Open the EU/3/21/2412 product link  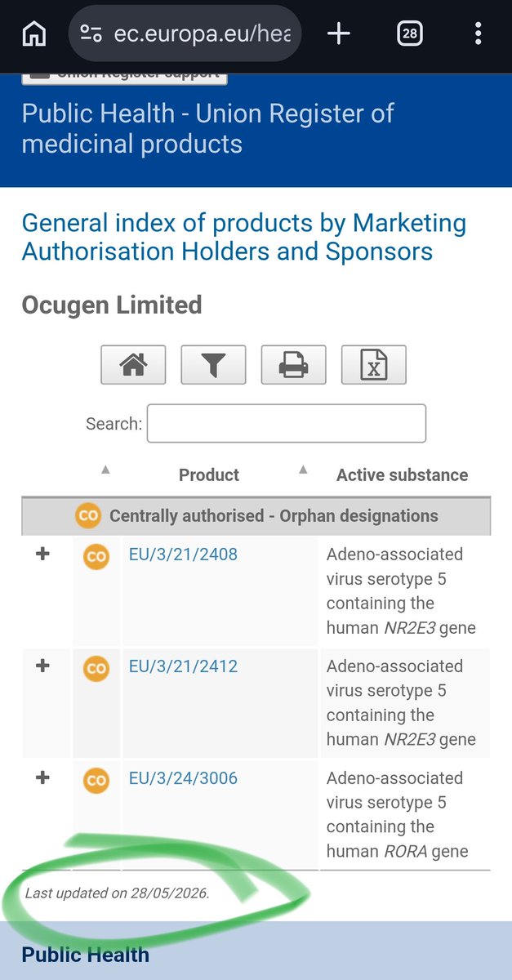point(183,666)
